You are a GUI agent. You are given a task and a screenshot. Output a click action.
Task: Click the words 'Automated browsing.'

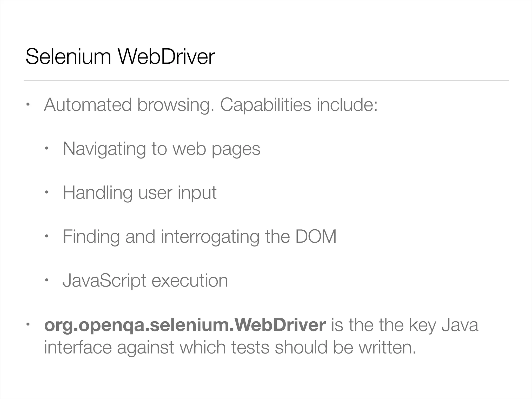click(129, 105)
